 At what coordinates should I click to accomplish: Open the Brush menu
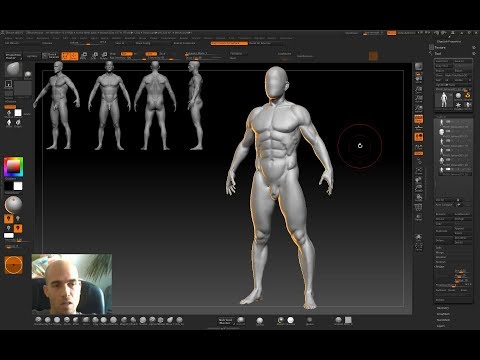tap(19, 38)
